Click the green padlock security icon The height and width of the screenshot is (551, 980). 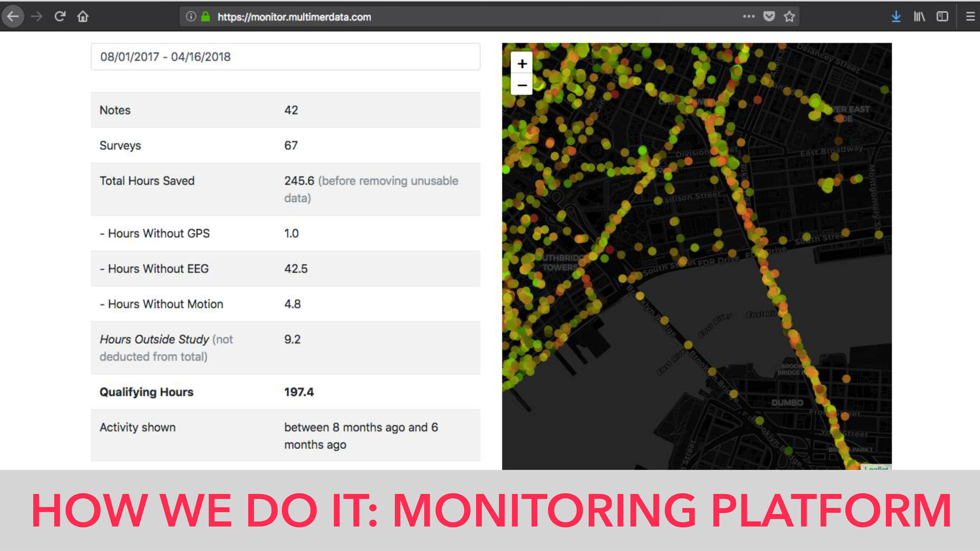click(x=205, y=16)
